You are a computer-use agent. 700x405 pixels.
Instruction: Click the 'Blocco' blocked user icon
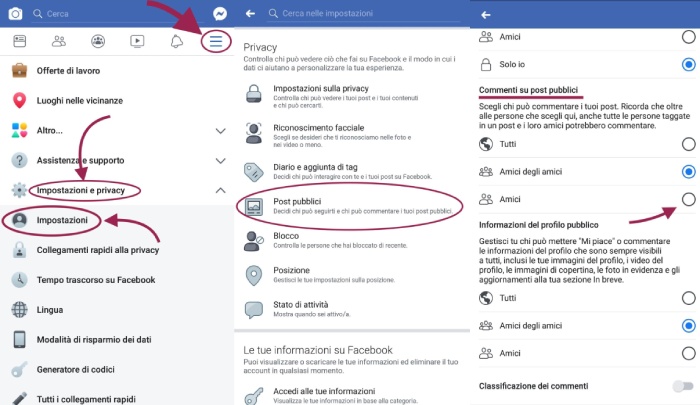pos(254,241)
